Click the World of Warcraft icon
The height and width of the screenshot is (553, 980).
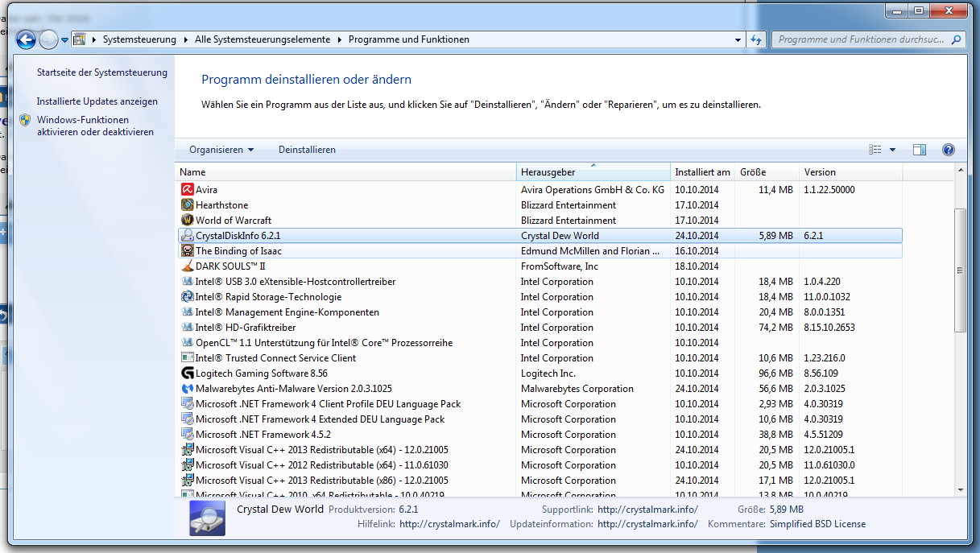point(187,221)
